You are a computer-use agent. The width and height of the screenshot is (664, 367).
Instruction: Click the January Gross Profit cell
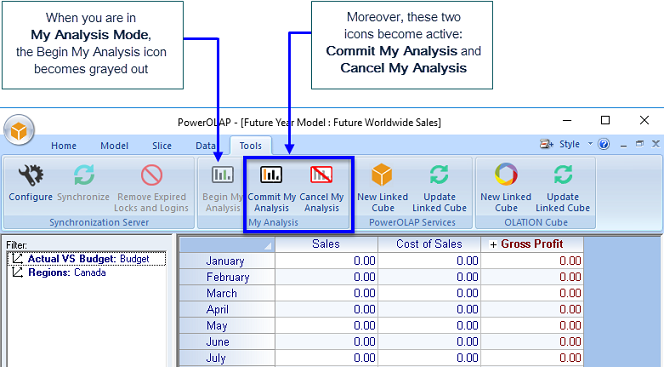(x=532, y=261)
